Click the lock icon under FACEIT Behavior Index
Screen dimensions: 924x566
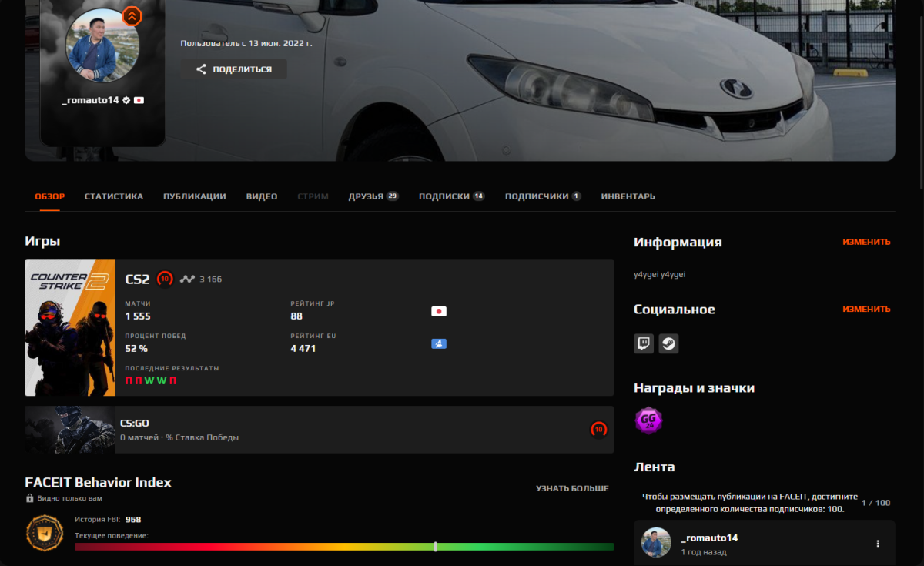pyautogui.click(x=28, y=498)
